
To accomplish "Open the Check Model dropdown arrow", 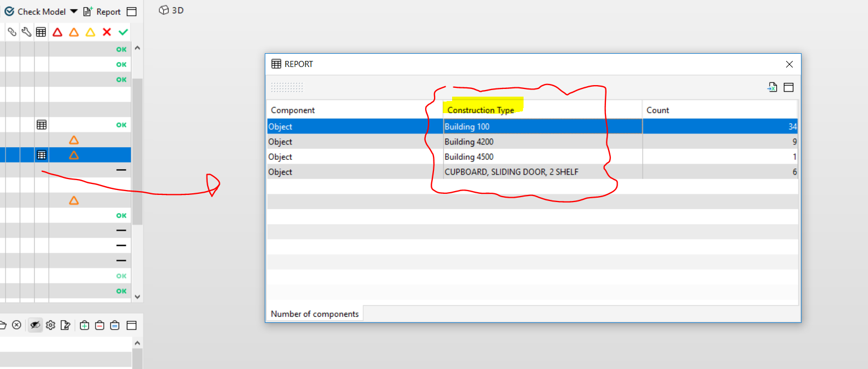I will (74, 12).
